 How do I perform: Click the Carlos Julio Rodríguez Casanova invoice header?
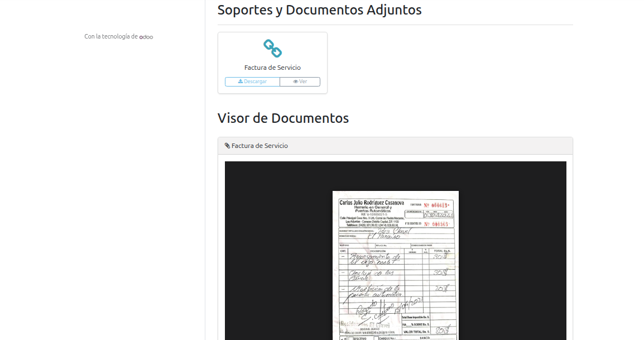[371, 202]
